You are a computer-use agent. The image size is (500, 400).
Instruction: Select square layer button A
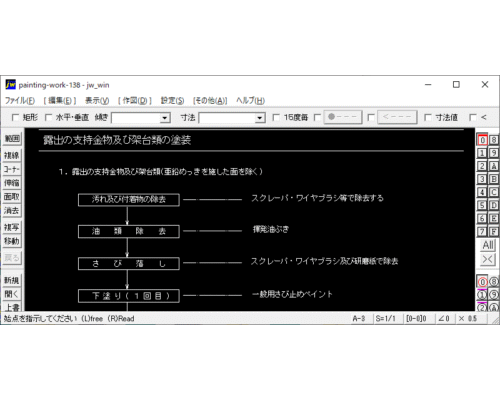point(494,166)
